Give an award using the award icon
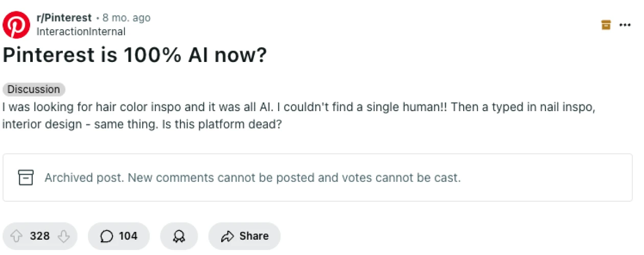The width and height of the screenshot is (644, 255). click(x=179, y=236)
